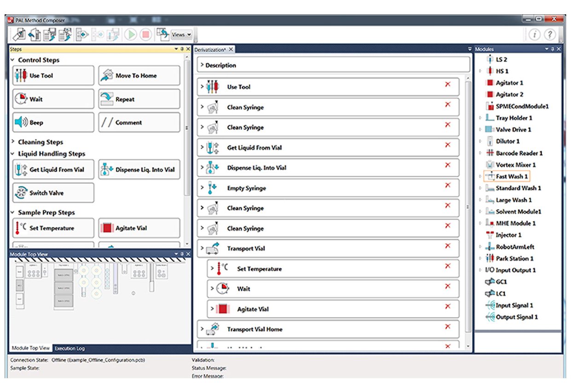
Task: Close the Module Top View panel
Action: (188, 254)
